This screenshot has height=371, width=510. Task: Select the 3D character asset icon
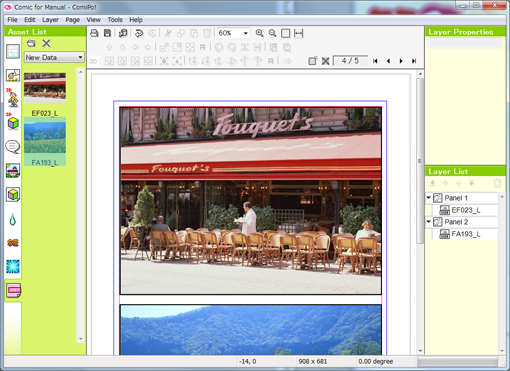point(13,98)
